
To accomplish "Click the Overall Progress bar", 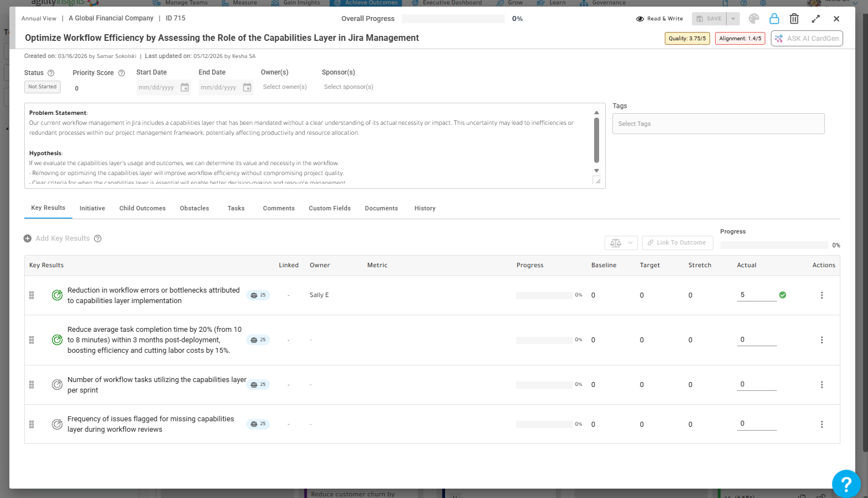I will (x=453, y=19).
